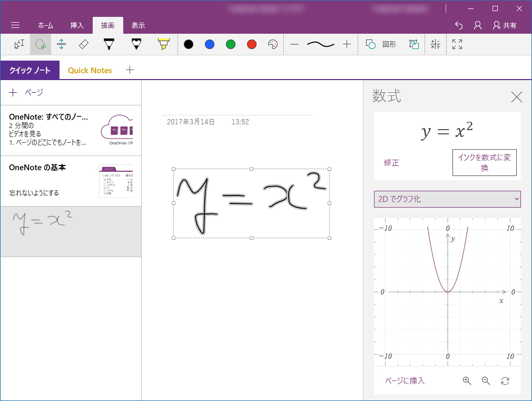
Task: Pick the highlighter tool
Action: (163, 44)
